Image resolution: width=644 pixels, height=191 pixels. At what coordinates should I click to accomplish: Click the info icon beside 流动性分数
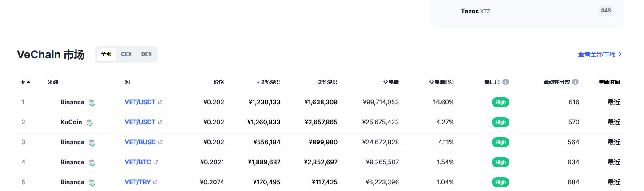[x=576, y=82]
